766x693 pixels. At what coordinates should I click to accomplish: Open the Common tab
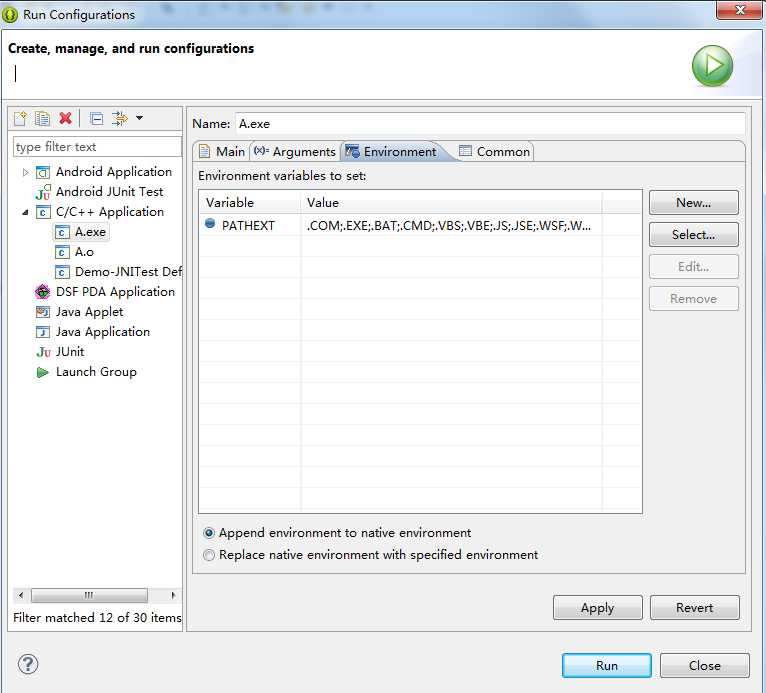(x=495, y=152)
